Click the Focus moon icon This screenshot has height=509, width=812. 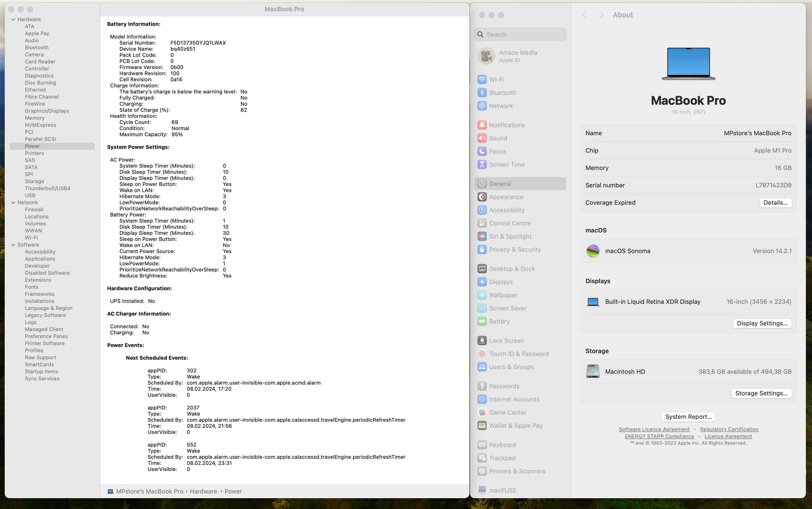pyautogui.click(x=482, y=151)
